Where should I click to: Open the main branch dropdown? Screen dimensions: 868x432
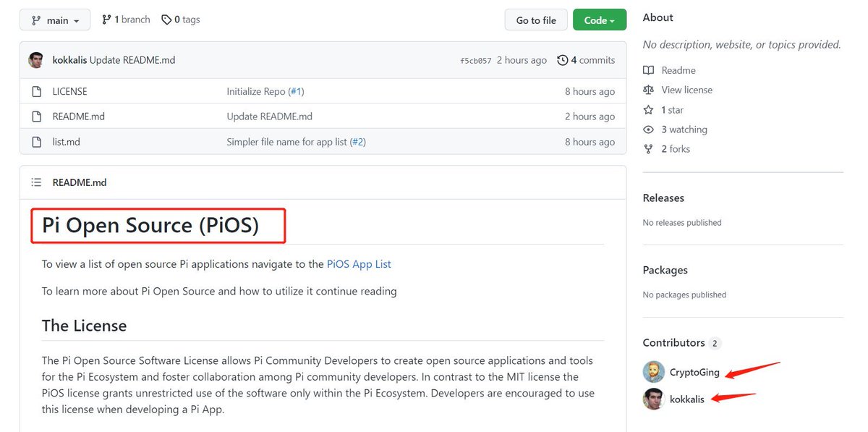click(x=55, y=20)
